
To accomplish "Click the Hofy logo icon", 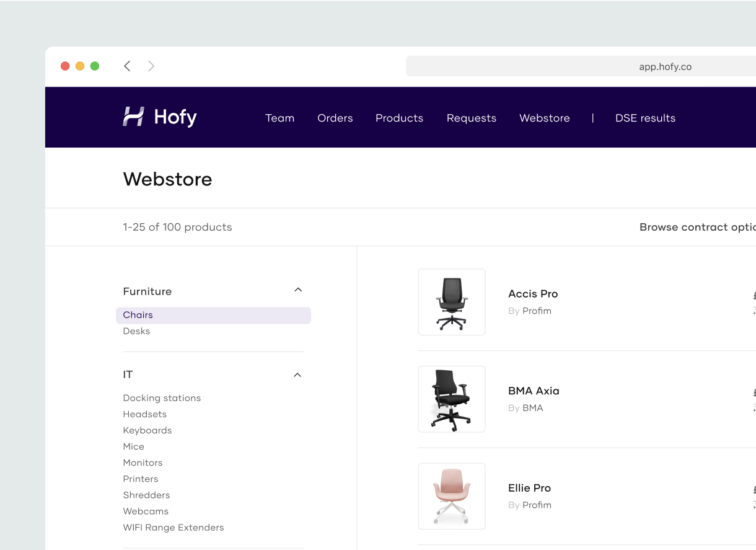I will tap(133, 117).
